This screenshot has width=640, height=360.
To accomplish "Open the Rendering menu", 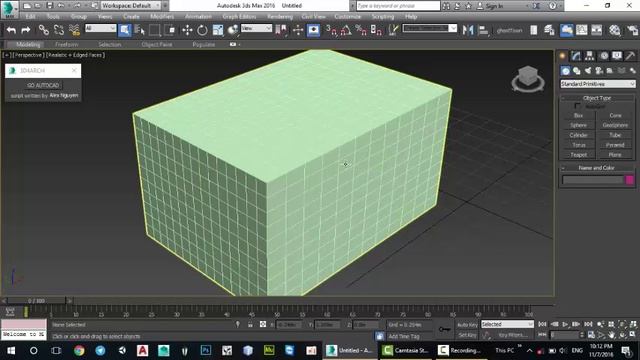I will (280, 17).
